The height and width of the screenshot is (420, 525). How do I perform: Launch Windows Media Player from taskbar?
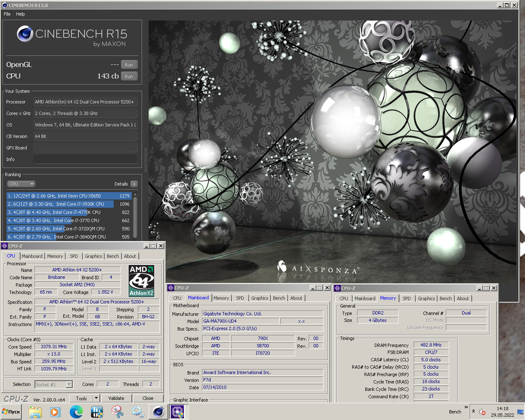pos(55,412)
